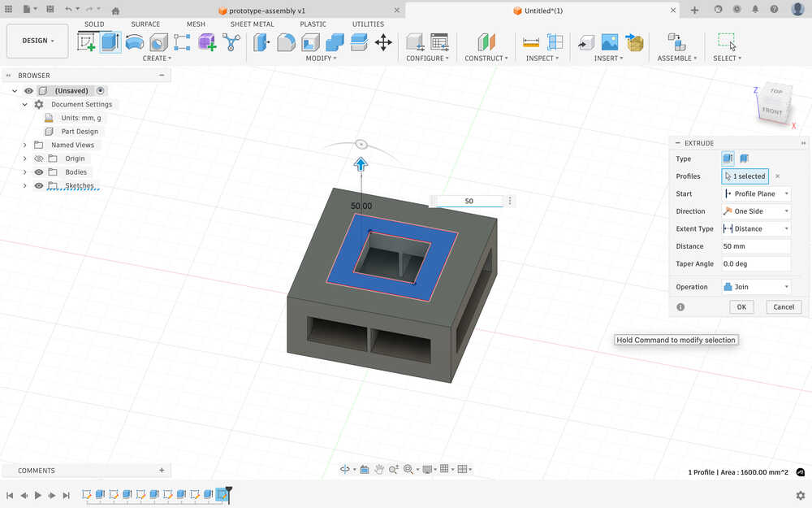Open the notifications bell
This screenshot has height=508, width=812.
(x=755, y=9)
